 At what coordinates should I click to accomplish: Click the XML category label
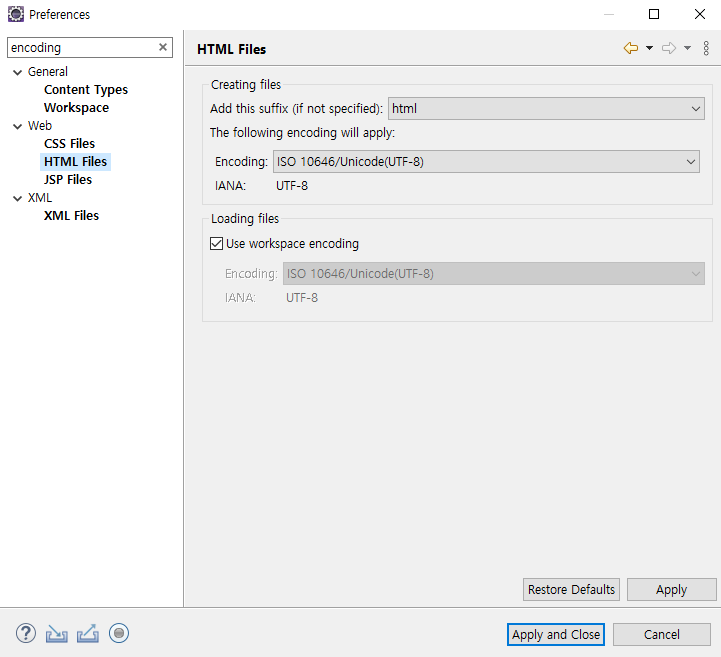(40, 198)
